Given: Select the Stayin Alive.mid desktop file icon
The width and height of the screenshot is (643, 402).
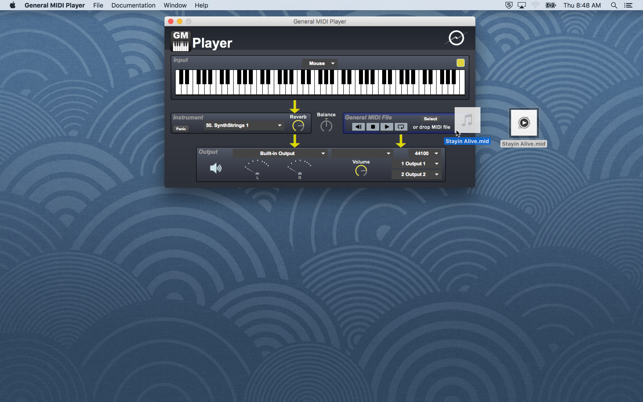Looking at the screenshot, I should pos(524,123).
